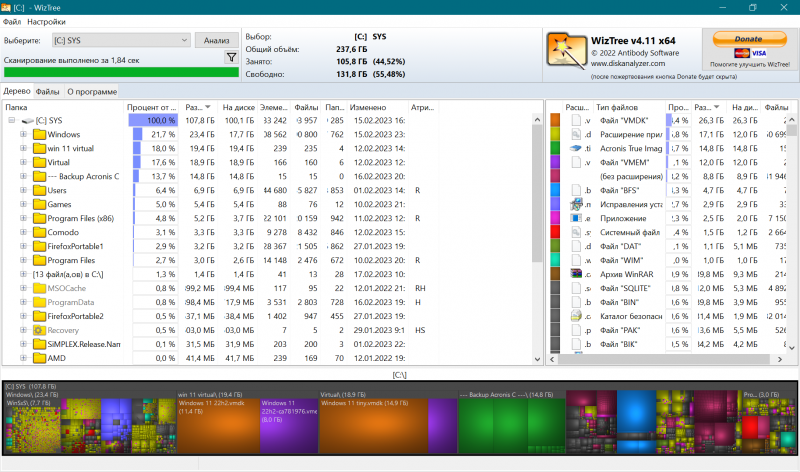Viewport: 800px width, 472px height.
Task: Click the WinRAR archive file type icon
Action: tap(576, 274)
